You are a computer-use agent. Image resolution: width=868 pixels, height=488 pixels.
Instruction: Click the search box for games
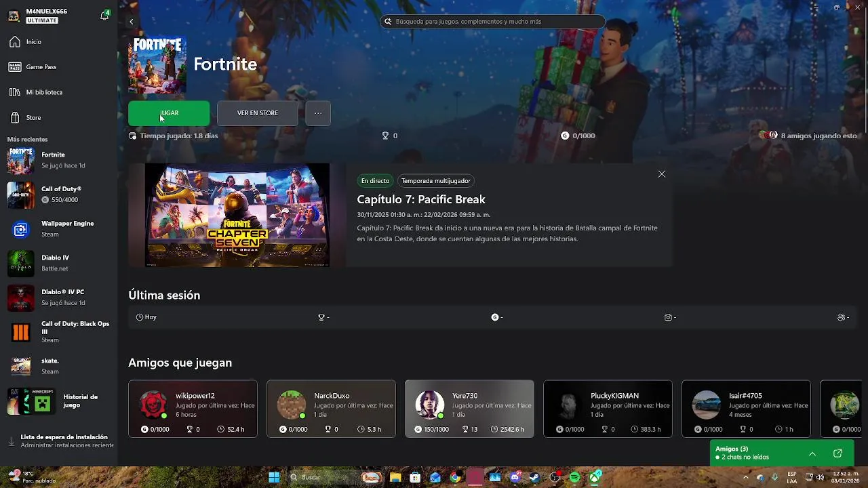point(492,22)
